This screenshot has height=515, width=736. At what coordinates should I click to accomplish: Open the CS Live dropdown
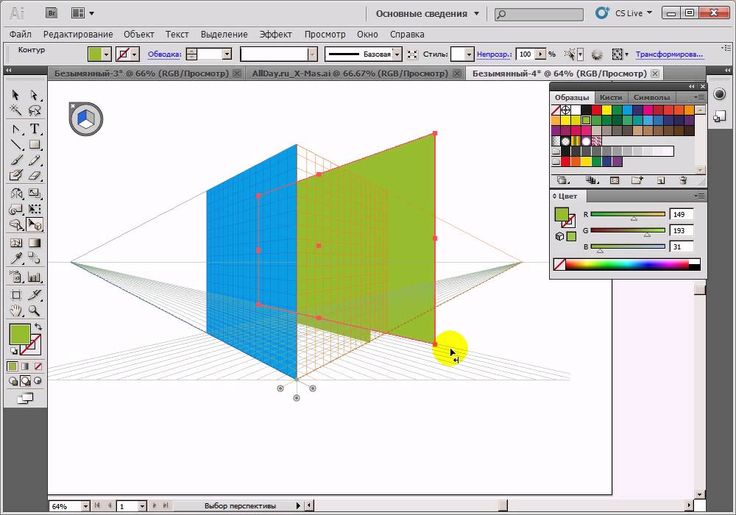pyautogui.click(x=634, y=13)
